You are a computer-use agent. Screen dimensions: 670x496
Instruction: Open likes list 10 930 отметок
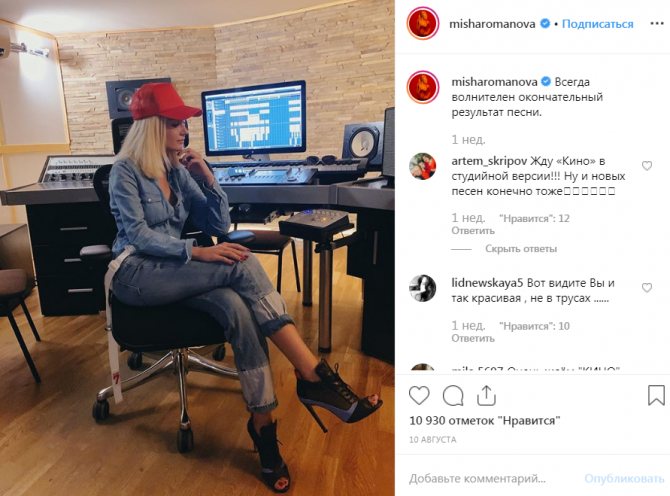485,421
